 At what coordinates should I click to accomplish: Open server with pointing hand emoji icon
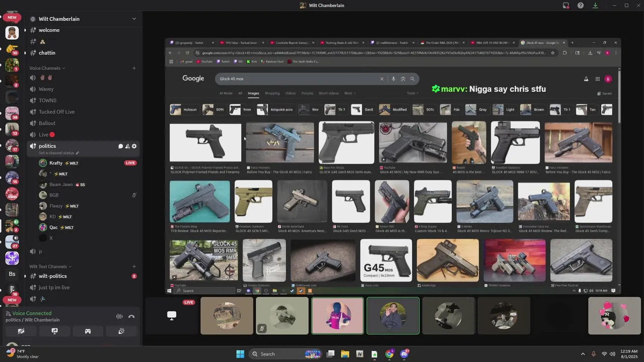12,49
